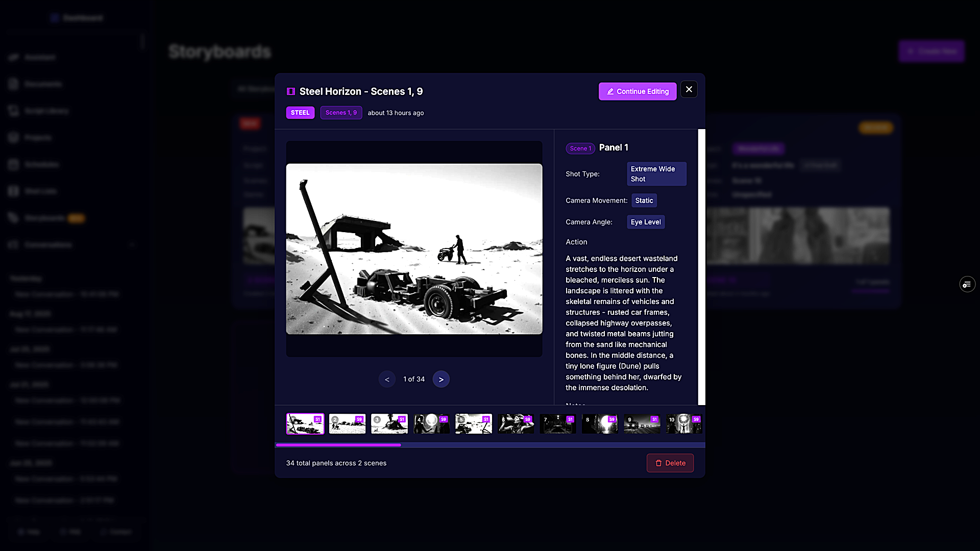980x551 pixels.
Task: Click the Action description paragraph
Action: pyautogui.click(x=624, y=323)
